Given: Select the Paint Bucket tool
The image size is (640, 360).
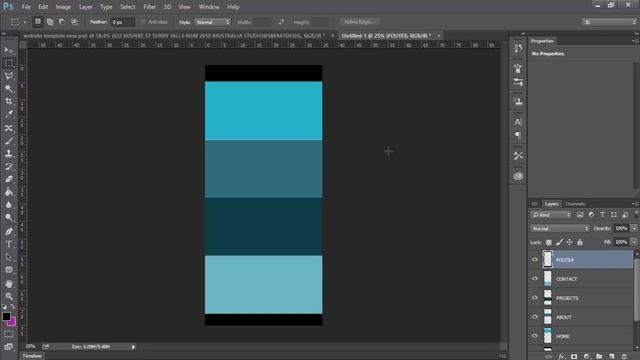Looking at the screenshot, I should pyautogui.click(x=9, y=192).
